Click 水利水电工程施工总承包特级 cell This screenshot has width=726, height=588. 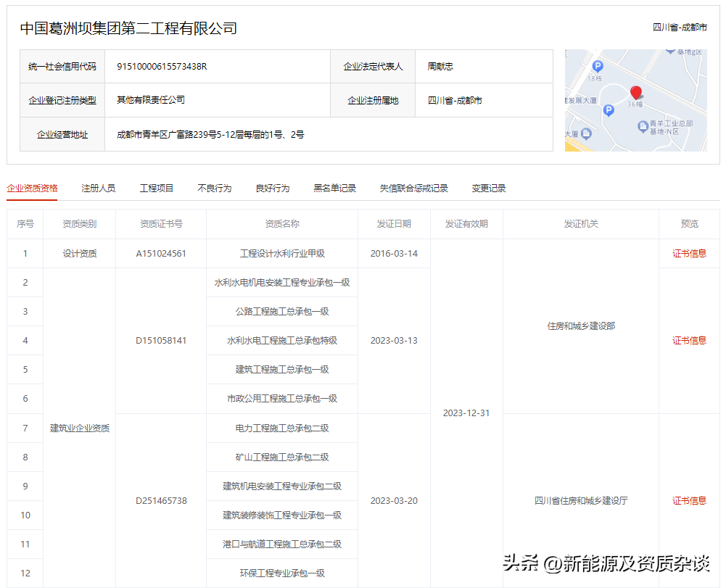click(282, 340)
